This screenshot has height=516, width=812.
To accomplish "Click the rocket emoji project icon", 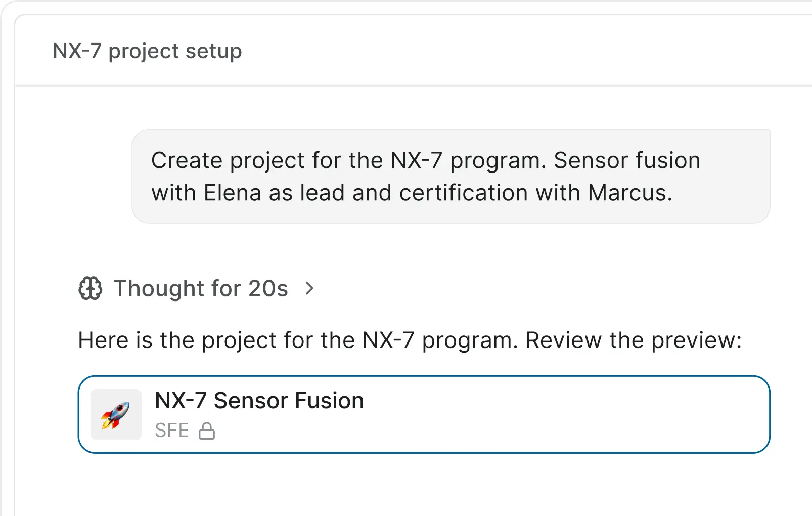I will 116,415.
